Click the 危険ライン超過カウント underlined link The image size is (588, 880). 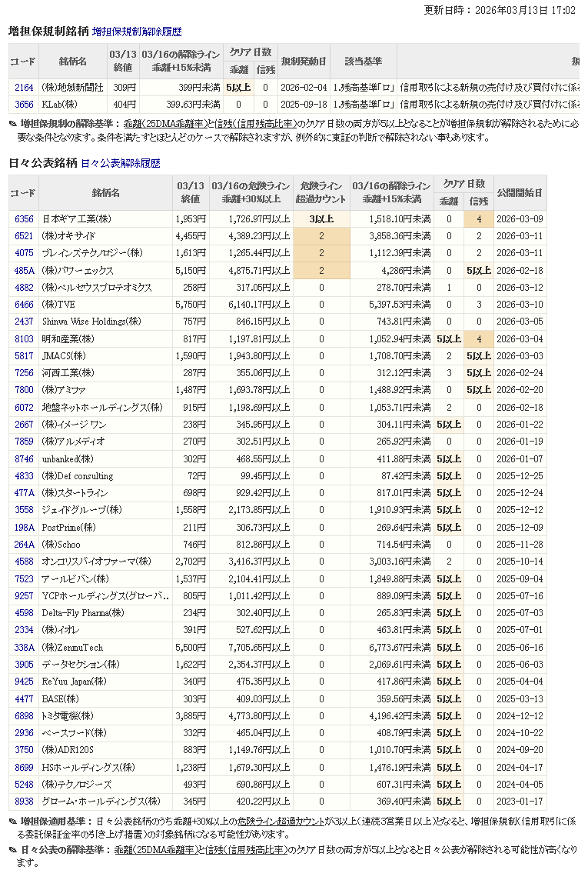coord(281,822)
